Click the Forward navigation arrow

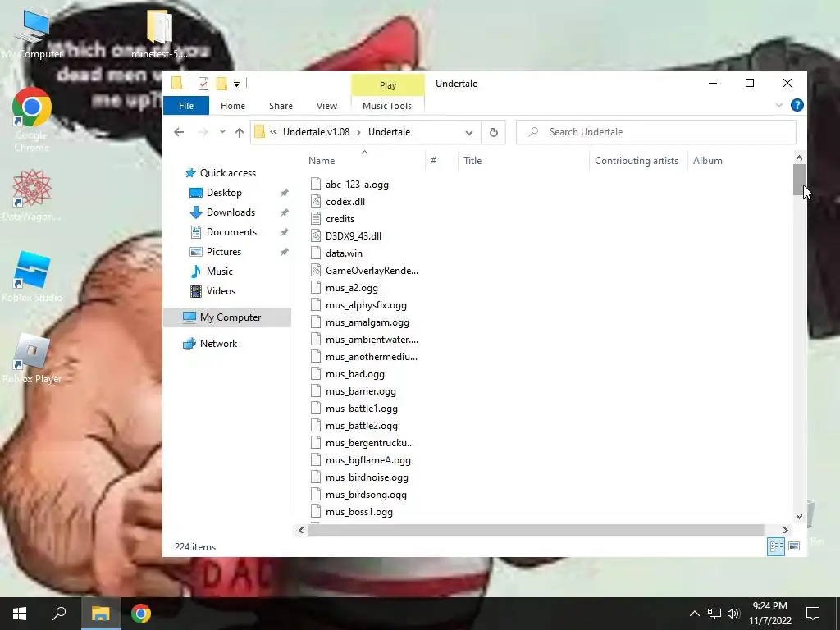(203, 132)
